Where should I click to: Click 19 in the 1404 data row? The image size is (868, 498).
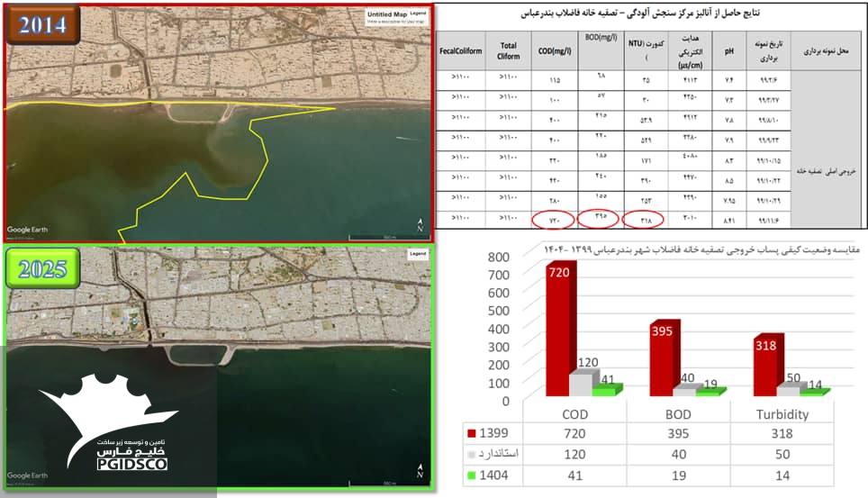[679, 475]
